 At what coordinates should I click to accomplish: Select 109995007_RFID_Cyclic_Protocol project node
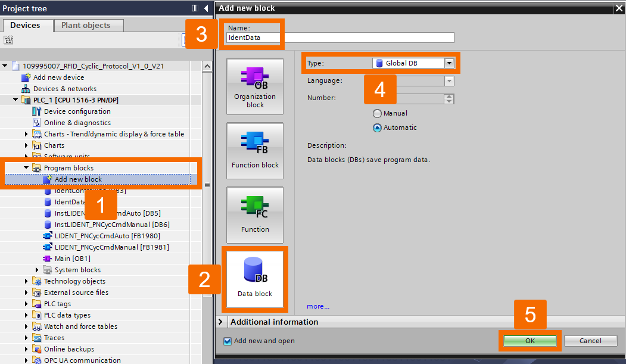click(x=94, y=66)
